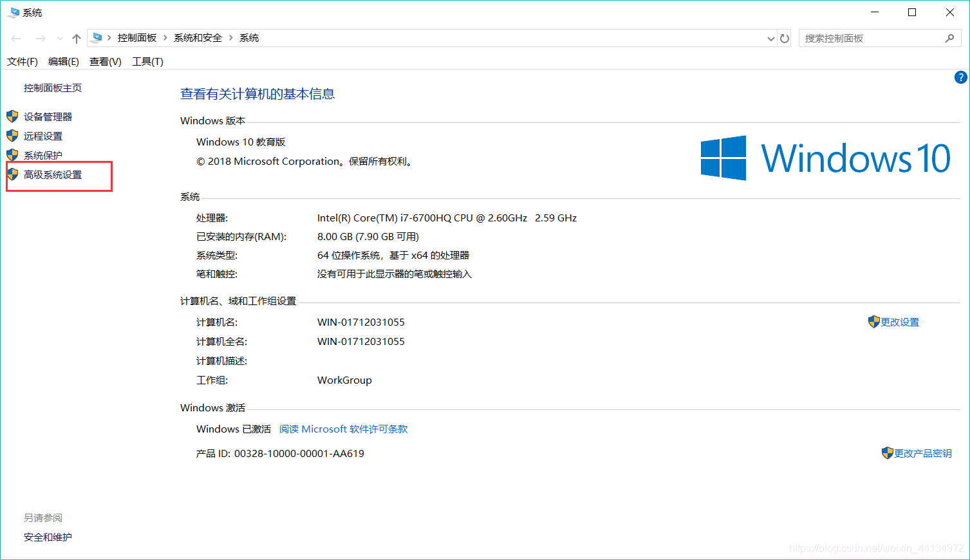970x560 pixels.
Task: Click shield icon beside 高级系统设置
Action: point(12,174)
